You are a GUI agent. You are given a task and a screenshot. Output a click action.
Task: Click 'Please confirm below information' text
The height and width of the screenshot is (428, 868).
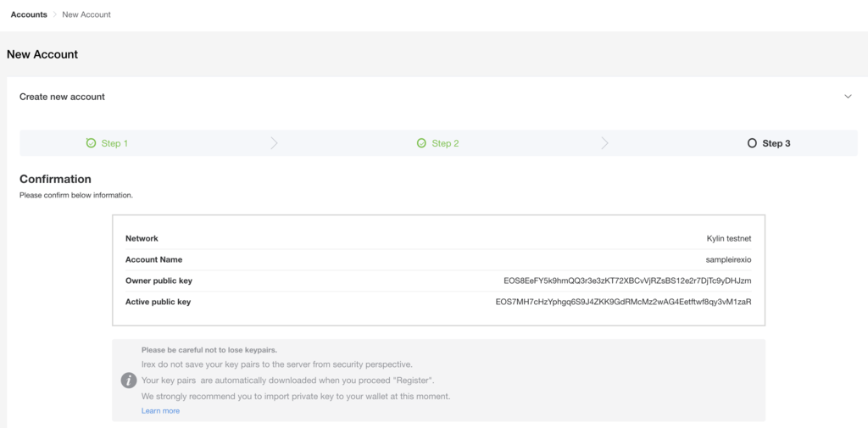coord(76,195)
